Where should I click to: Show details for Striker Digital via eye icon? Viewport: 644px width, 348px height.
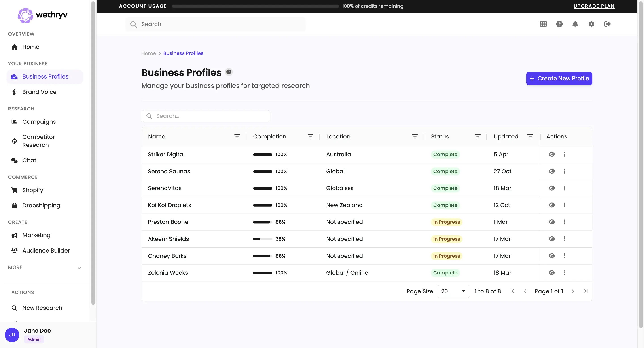(x=552, y=154)
